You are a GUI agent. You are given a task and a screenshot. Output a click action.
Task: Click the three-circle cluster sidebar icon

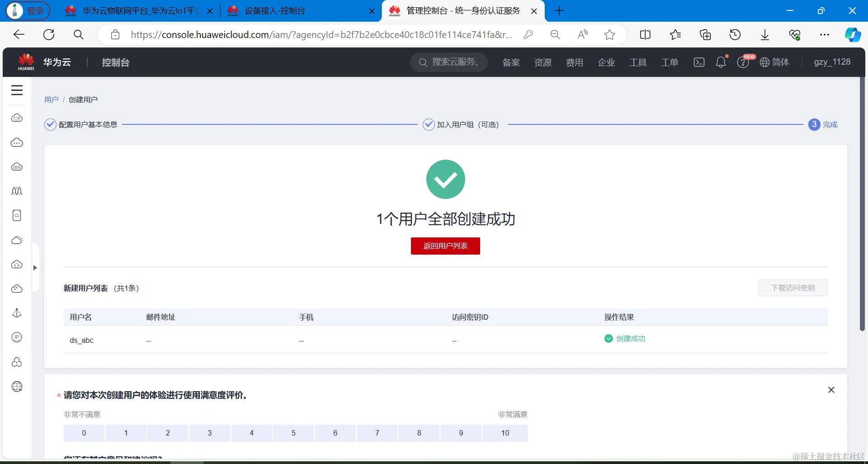tap(17, 362)
